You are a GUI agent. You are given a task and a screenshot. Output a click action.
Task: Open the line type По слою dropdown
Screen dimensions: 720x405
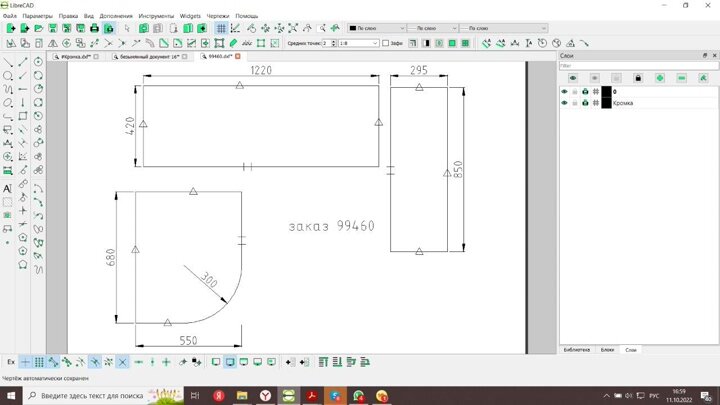pyautogui.click(x=504, y=28)
